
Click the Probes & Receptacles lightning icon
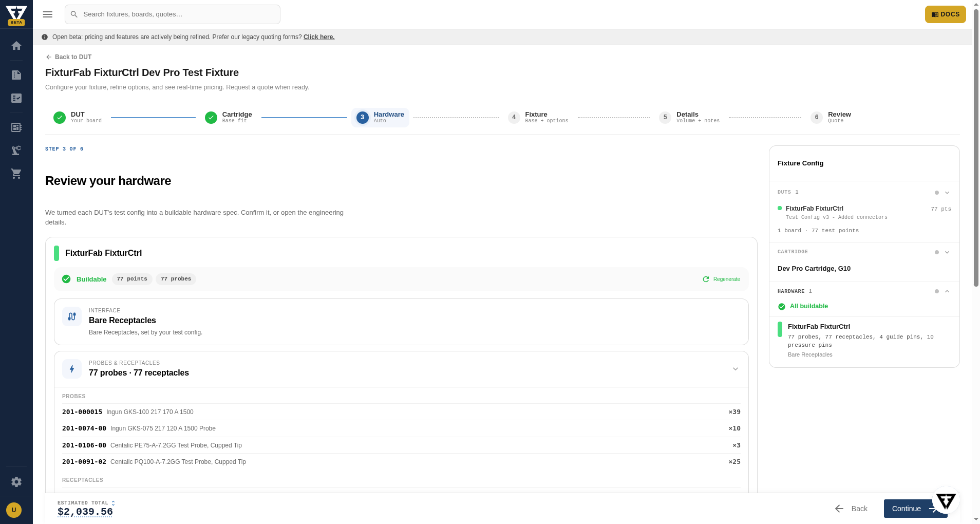point(72,369)
